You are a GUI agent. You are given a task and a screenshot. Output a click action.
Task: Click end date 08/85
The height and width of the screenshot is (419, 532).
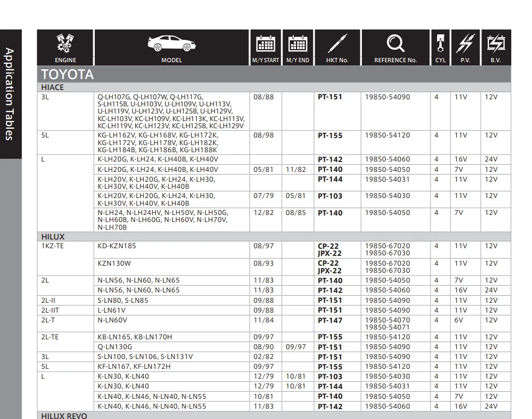295,213
